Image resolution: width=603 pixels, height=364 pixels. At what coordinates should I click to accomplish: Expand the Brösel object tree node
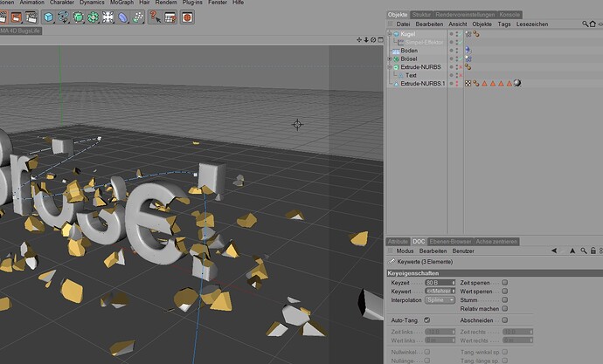pos(390,58)
